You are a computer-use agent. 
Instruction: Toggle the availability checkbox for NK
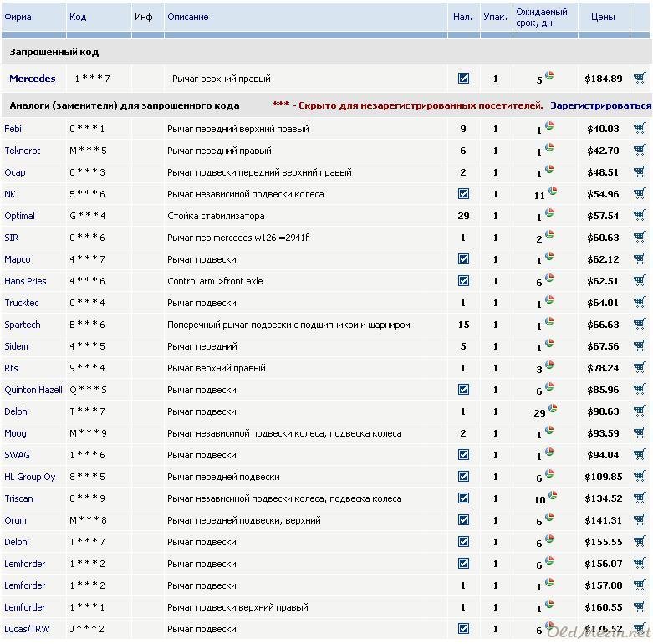(x=463, y=194)
